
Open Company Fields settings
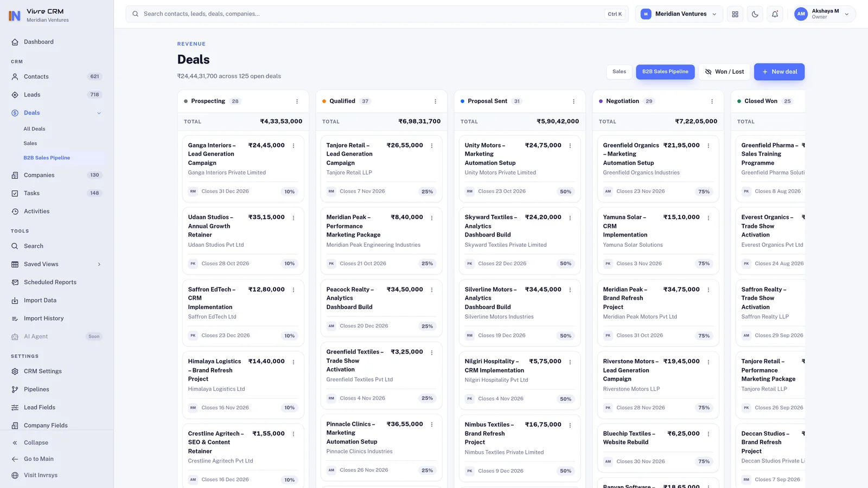[x=56, y=426]
